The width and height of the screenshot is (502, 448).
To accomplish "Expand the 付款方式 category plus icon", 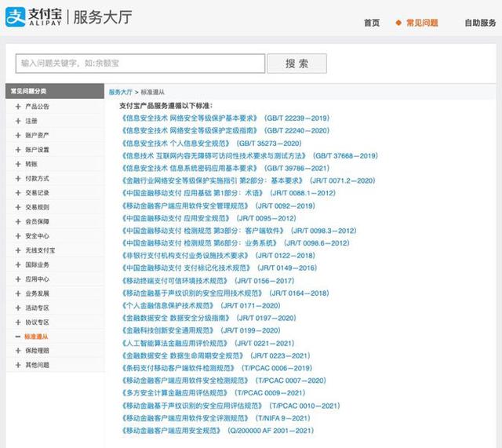I will [18, 179].
